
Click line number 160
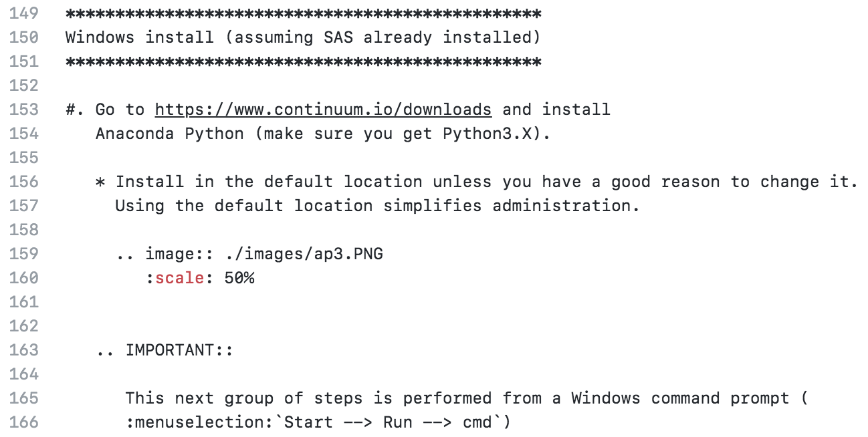(24, 278)
